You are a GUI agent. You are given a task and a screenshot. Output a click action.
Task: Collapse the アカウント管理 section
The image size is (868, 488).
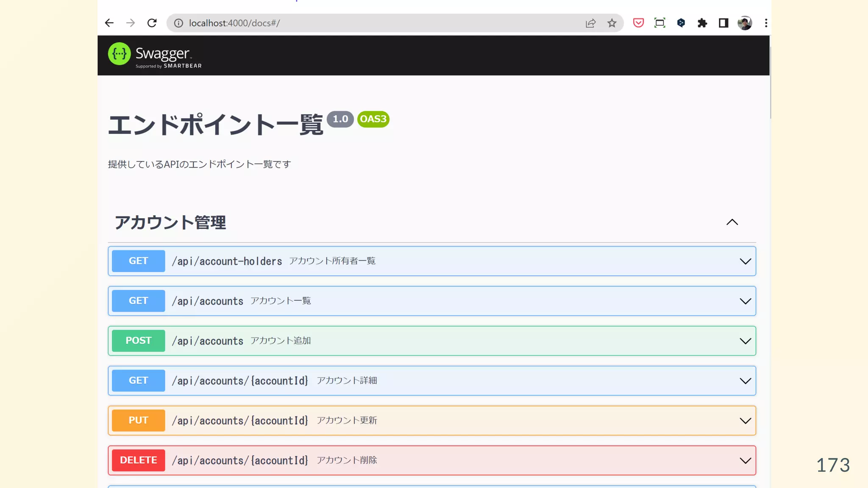[x=732, y=222]
